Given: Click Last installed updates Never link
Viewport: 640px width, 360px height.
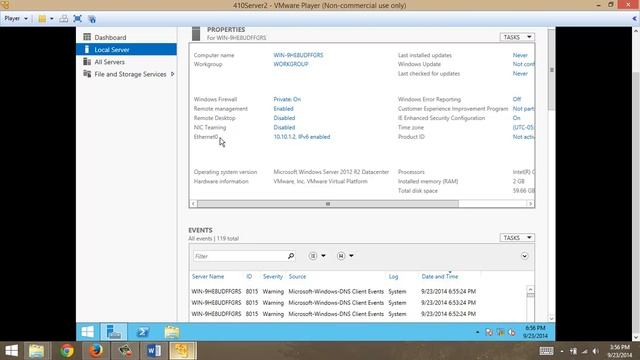Looking at the screenshot, I should [x=520, y=55].
